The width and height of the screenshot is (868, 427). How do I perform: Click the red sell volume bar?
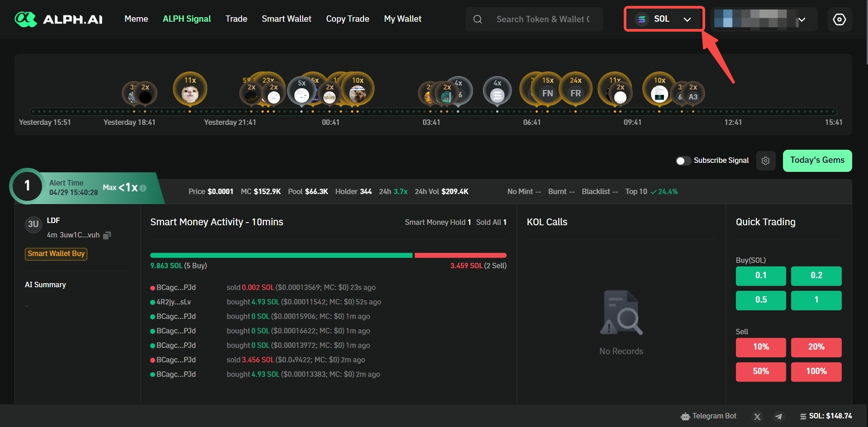[x=460, y=256]
